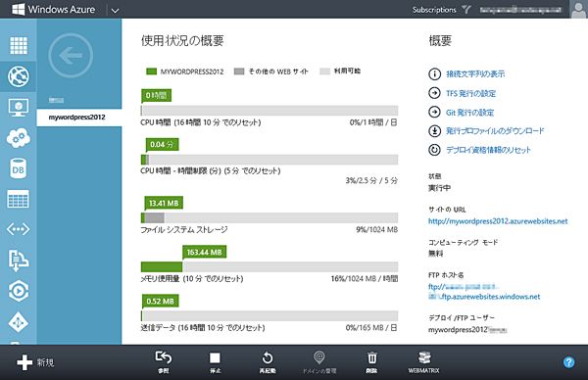Open SQL Databases DB icon
Image resolution: width=588 pixels, height=380 pixels.
click(x=18, y=168)
